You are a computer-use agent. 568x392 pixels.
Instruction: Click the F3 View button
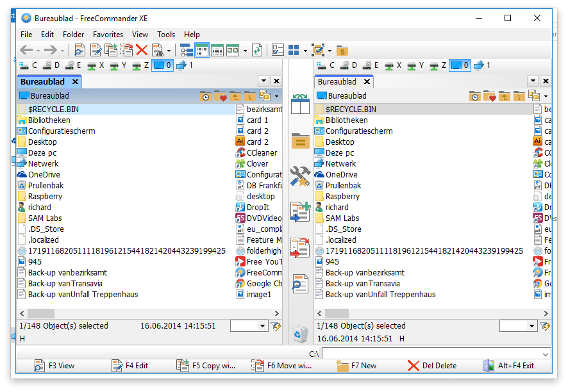coord(54,366)
